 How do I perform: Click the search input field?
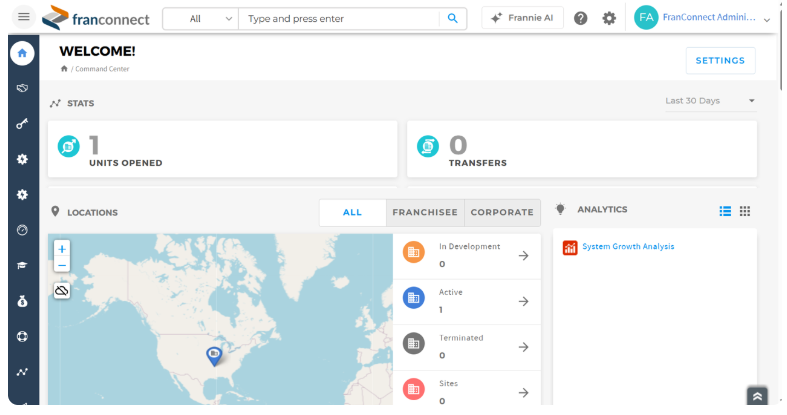tap(339, 19)
